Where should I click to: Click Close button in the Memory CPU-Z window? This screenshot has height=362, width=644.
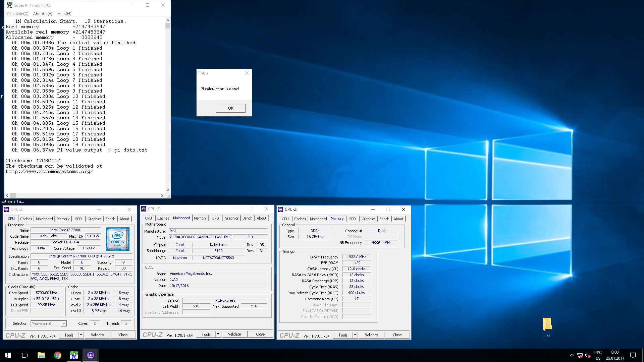(x=397, y=335)
